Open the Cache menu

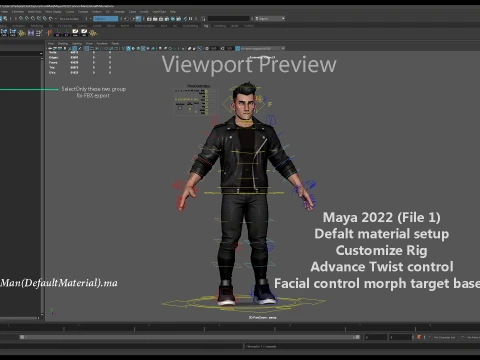(132, 12)
